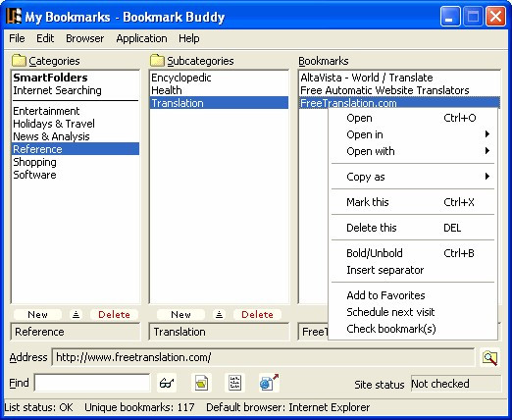This screenshot has height=420, width=512.
Task: Select Software category
Action: (x=76, y=175)
